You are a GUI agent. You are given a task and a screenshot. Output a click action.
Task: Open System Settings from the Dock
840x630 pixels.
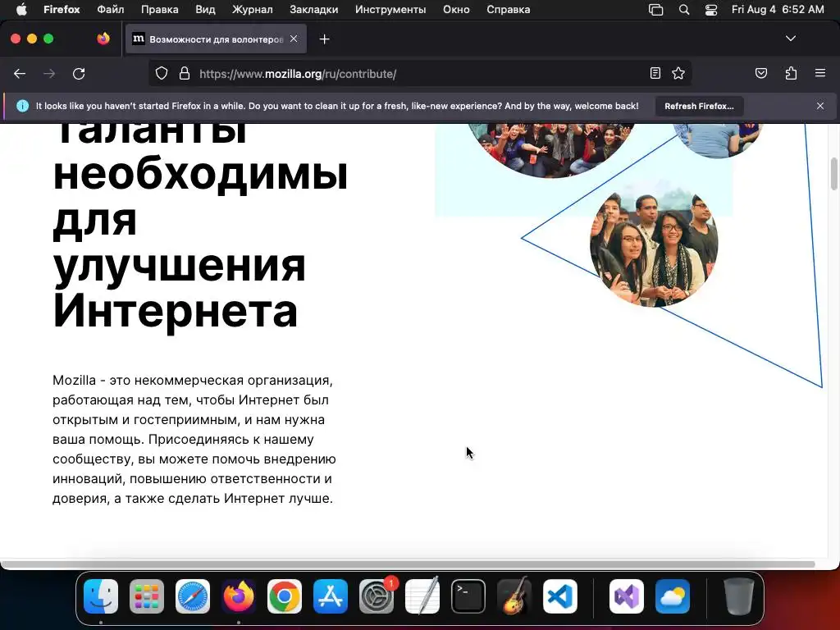pyautogui.click(x=377, y=596)
